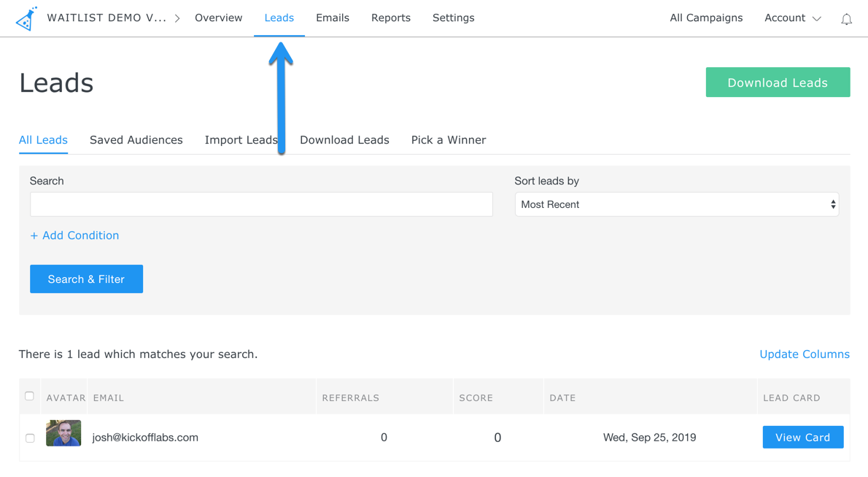Open Update Columns link
The image size is (868, 477).
pyautogui.click(x=804, y=354)
